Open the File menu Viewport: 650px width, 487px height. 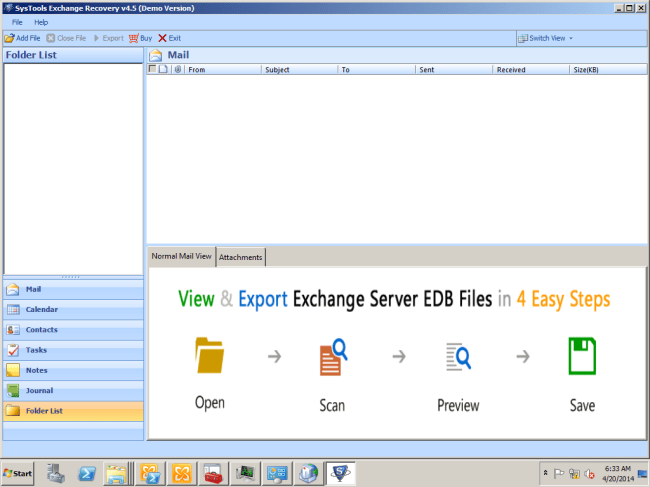[17, 22]
